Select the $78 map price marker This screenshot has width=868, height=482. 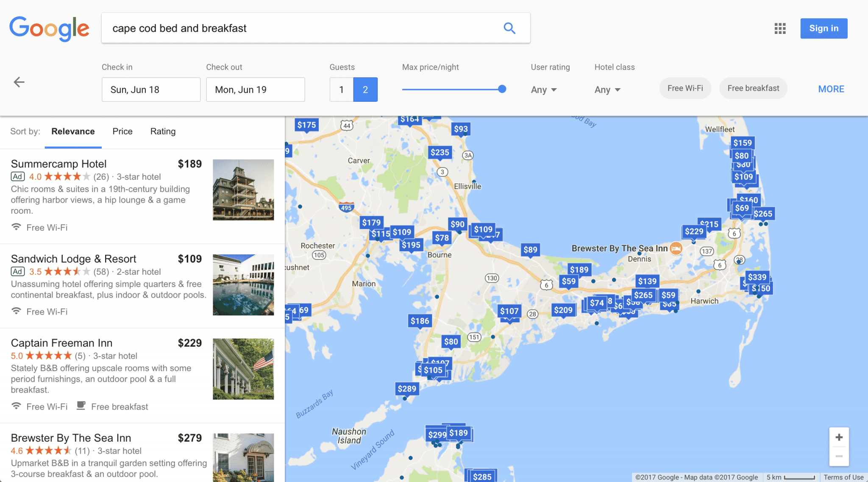[x=442, y=238]
